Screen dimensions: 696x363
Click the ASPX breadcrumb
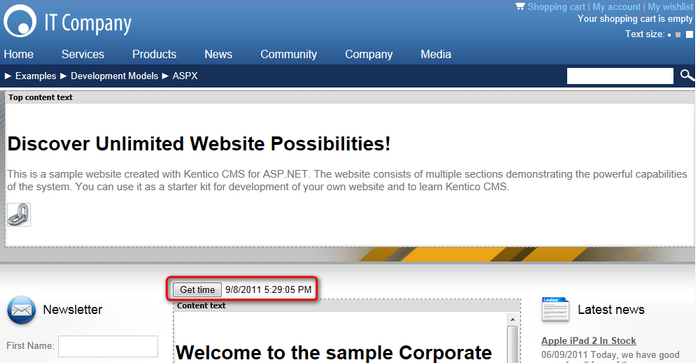(x=185, y=76)
